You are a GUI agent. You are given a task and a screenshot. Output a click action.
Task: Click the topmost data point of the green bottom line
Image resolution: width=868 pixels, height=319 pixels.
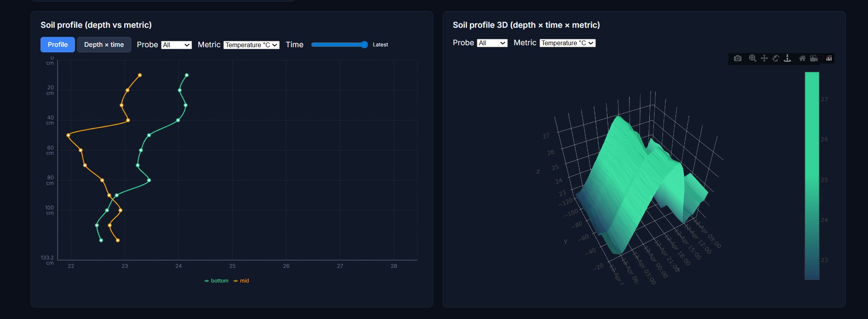[x=186, y=75]
